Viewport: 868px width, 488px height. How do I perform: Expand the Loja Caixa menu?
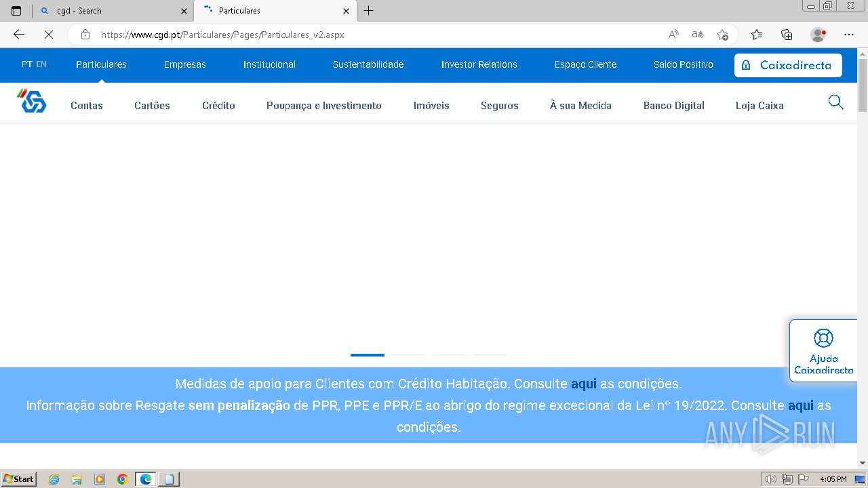[759, 106]
